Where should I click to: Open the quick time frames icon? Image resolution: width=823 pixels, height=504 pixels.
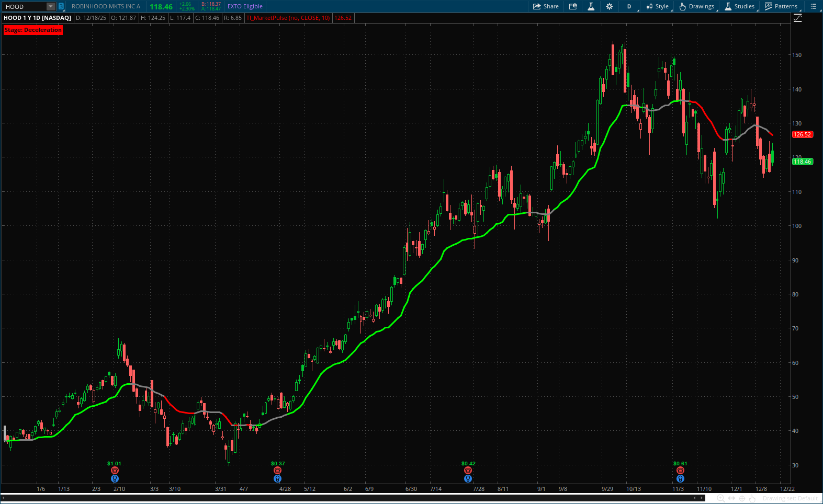(x=573, y=6)
